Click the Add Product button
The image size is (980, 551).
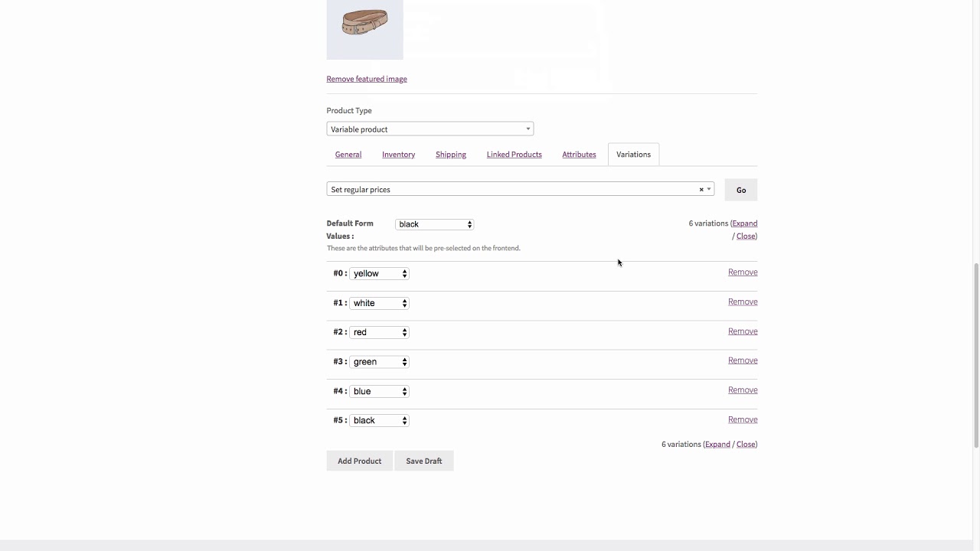[359, 461]
